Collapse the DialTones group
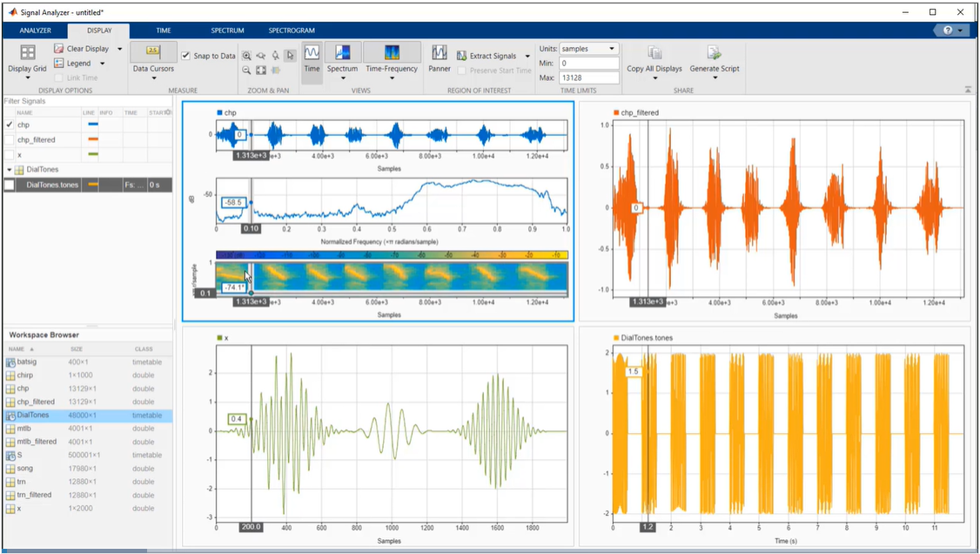The height and width of the screenshot is (554, 980). coord(8,169)
